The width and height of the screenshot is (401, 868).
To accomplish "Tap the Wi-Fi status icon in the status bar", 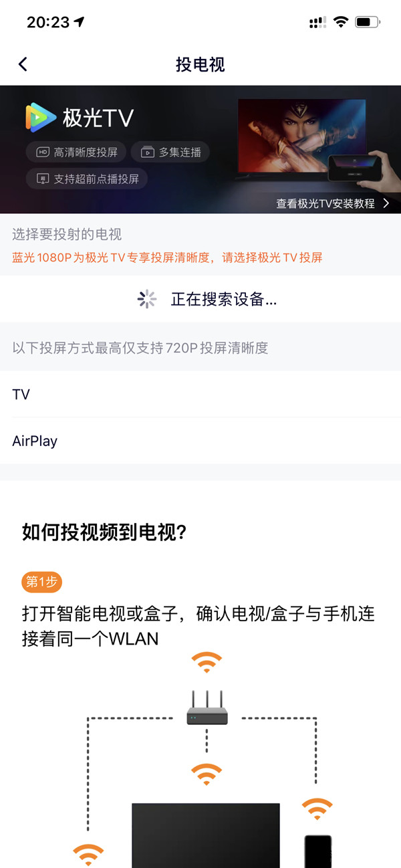I will (x=341, y=22).
